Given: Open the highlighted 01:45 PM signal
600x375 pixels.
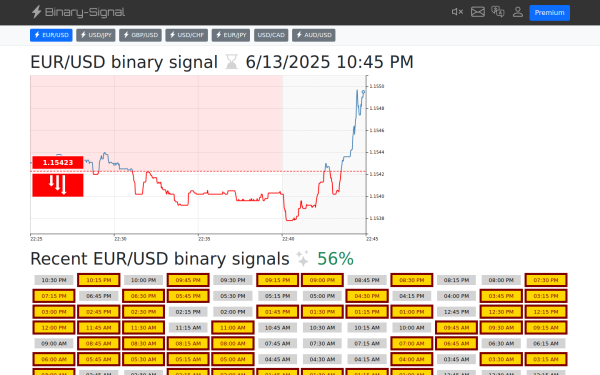Looking at the screenshot, I should pos(278,312).
